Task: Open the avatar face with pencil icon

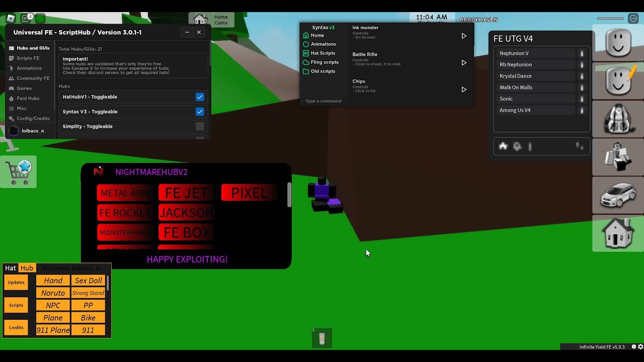Action: point(618,81)
